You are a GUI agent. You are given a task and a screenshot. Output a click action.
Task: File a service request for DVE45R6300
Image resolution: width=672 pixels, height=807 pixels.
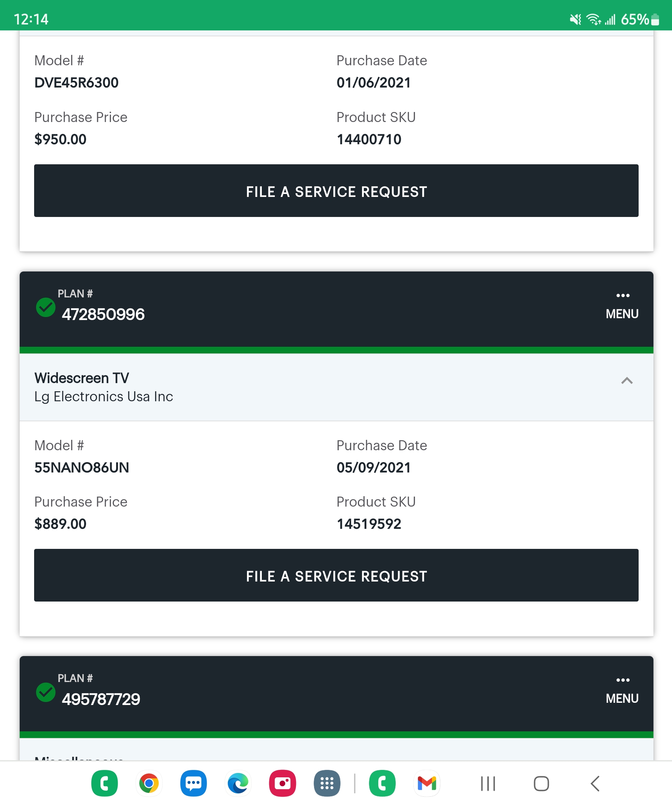coord(336,191)
